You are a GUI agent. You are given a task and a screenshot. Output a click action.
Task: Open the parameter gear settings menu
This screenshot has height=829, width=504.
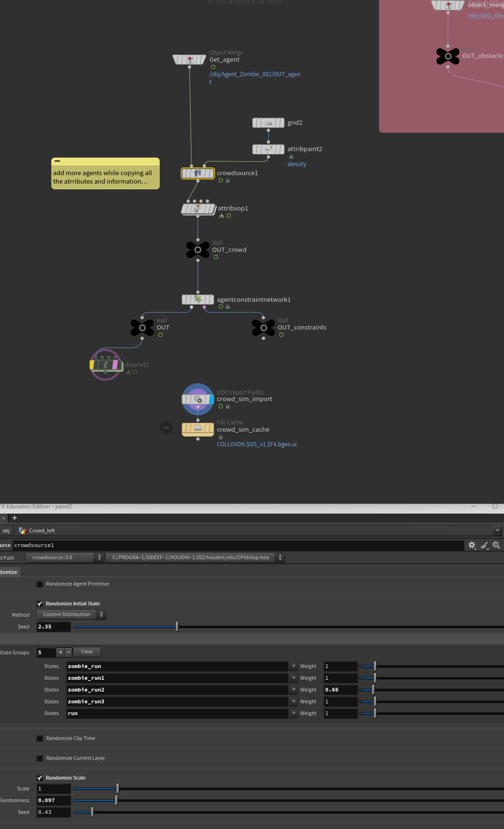(472, 545)
